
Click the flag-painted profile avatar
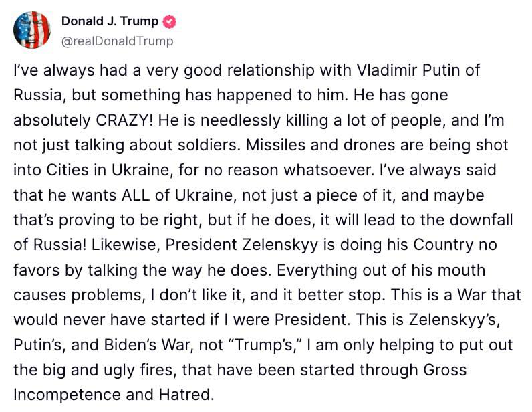point(33,30)
